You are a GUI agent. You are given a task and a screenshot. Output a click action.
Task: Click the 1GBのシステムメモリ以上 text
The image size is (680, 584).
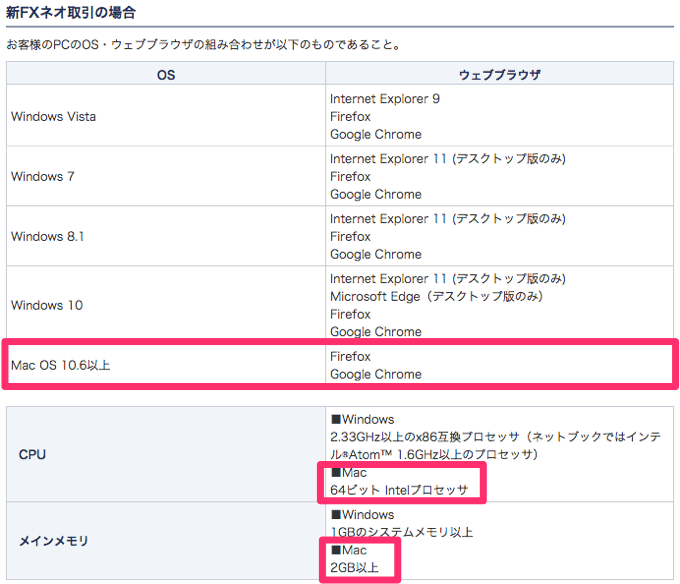coord(401,532)
